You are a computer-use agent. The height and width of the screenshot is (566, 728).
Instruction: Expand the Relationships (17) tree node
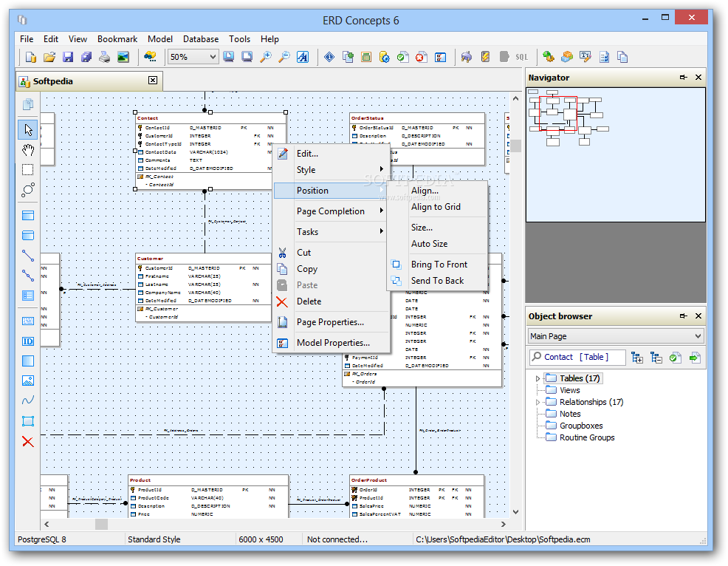pos(538,403)
